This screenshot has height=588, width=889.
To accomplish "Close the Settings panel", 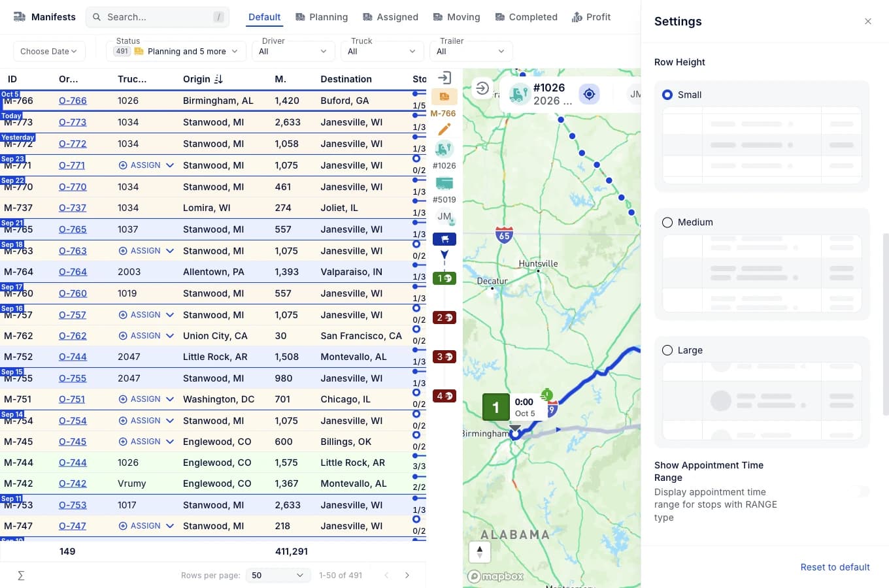I will click(x=868, y=22).
